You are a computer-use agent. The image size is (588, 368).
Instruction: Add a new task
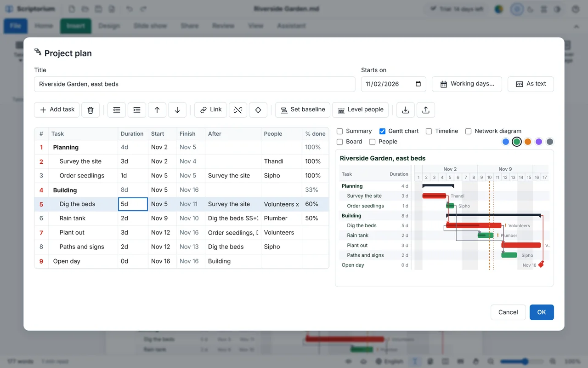pyautogui.click(x=57, y=110)
